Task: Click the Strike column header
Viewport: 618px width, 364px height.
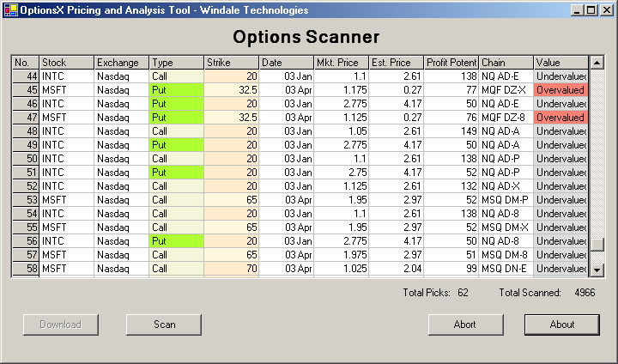Action: pyautogui.click(x=232, y=63)
